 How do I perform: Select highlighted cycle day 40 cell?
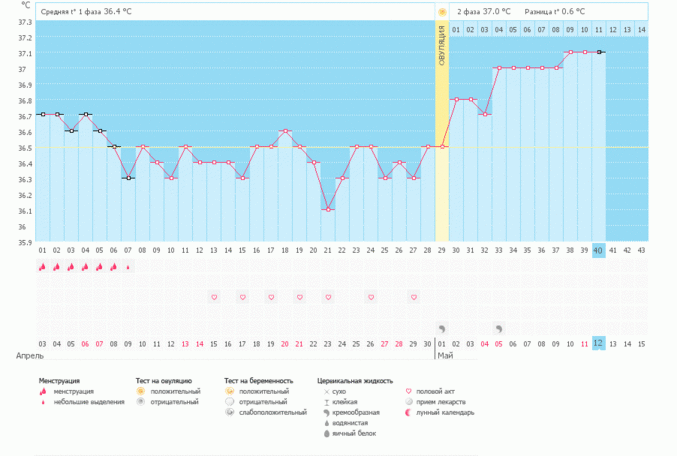(599, 250)
